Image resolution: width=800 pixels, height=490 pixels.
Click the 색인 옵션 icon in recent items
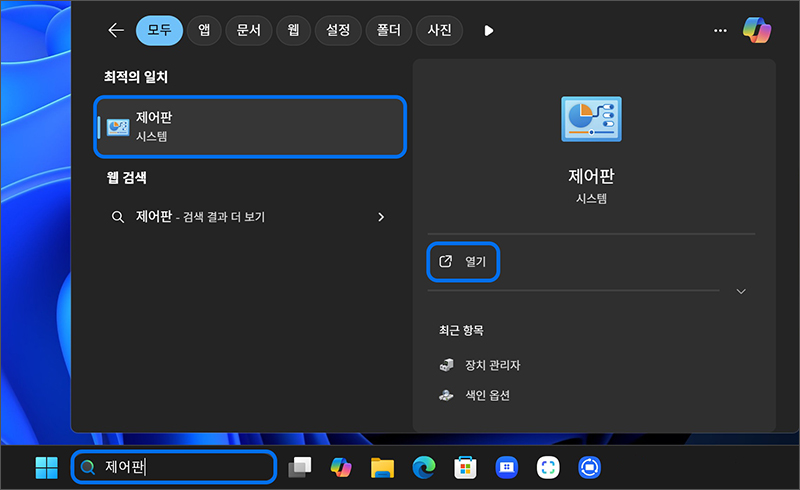coord(446,395)
